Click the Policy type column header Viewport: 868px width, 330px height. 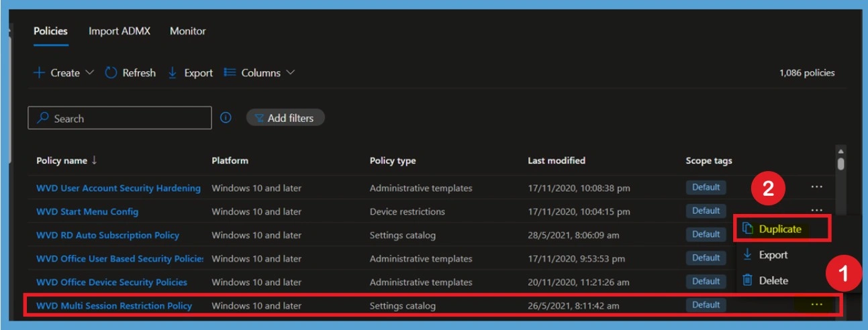(393, 160)
